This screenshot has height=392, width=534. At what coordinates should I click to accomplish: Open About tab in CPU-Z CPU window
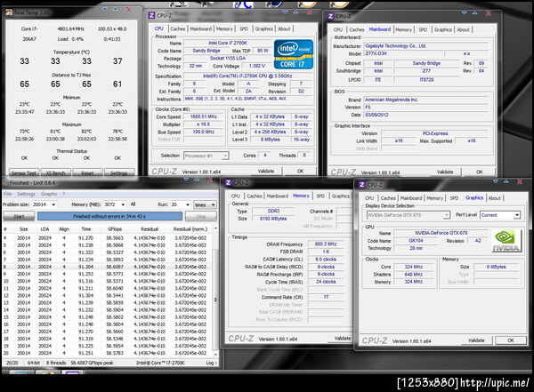(x=284, y=29)
